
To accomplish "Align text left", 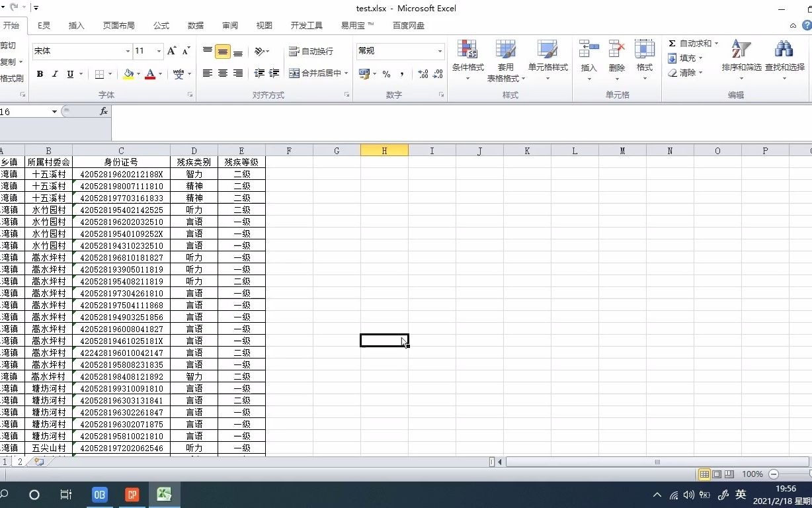I will click(208, 73).
